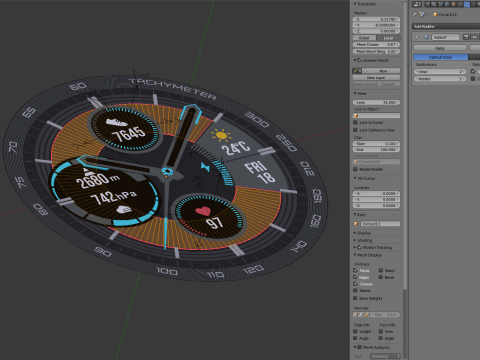The width and height of the screenshot is (480, 360).
Task: Collapse the Item panel
Action: click(355, 215)
